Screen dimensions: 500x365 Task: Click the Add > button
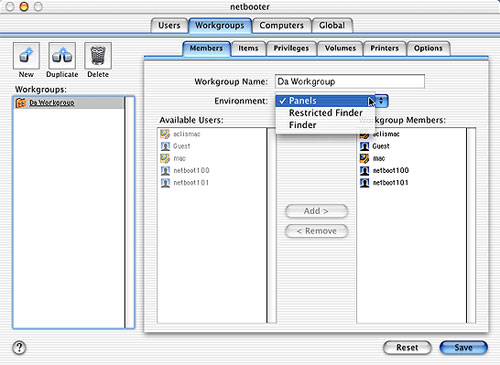tap(316, 211)
